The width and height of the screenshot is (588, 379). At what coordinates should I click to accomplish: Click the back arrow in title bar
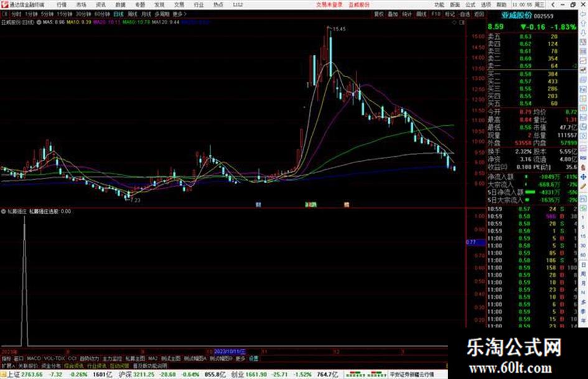(x=553, y=4)
